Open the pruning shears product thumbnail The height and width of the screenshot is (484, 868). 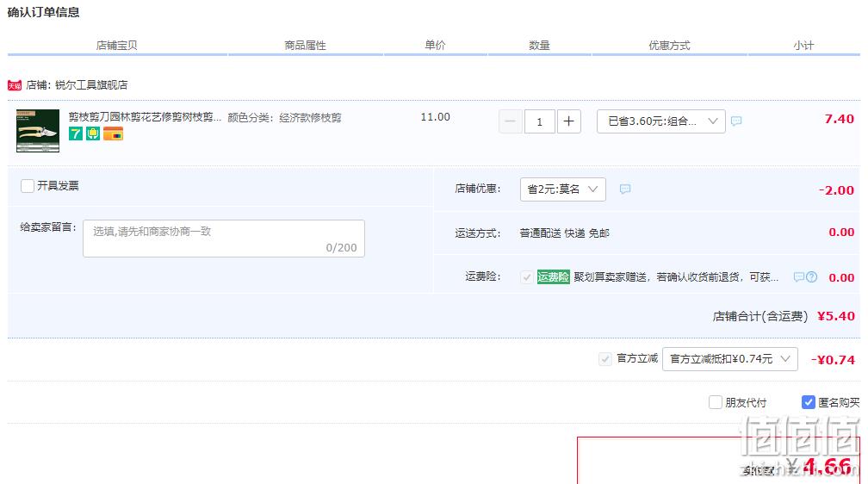[38, 131]
